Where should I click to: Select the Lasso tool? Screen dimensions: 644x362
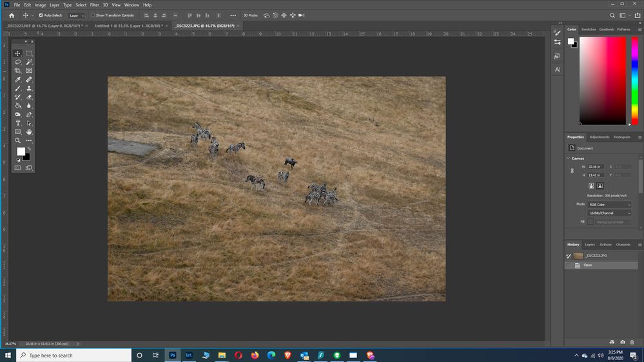click(18, 62)
